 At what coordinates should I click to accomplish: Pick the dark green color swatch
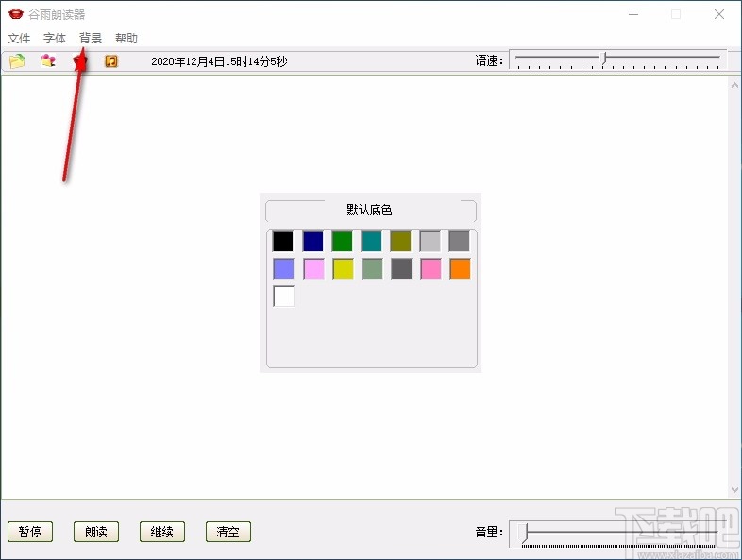pos(342,241)
